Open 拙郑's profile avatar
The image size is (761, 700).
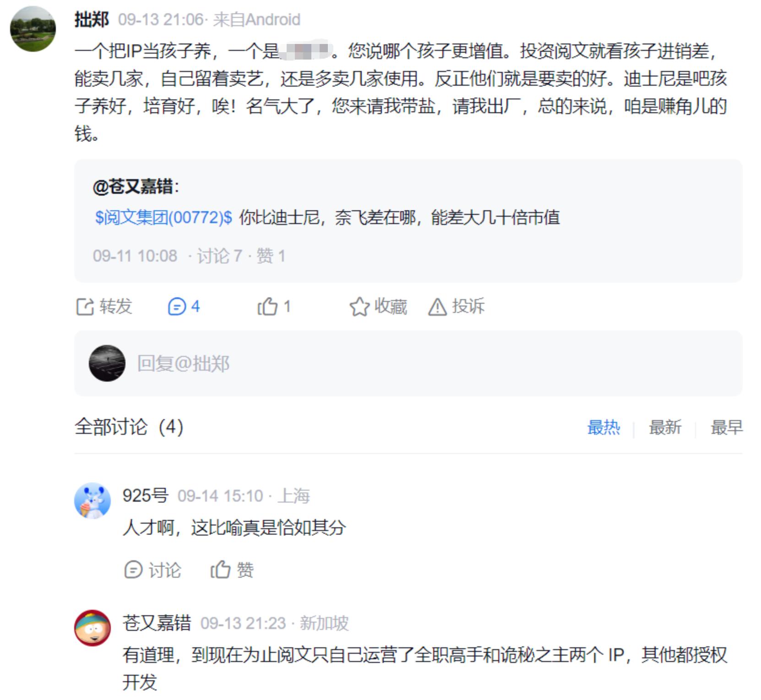coord(33,29)
